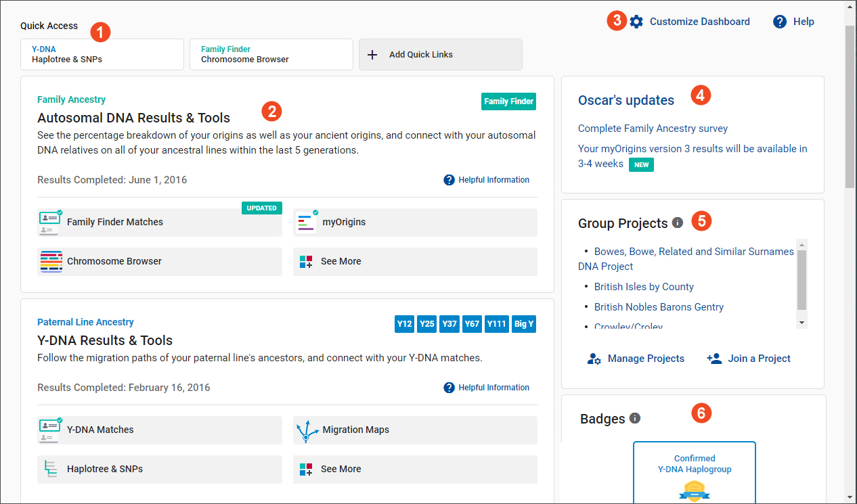Open the Y-DNA Matches icon
This screenshot has width=857, height=504.
(50, 430)
